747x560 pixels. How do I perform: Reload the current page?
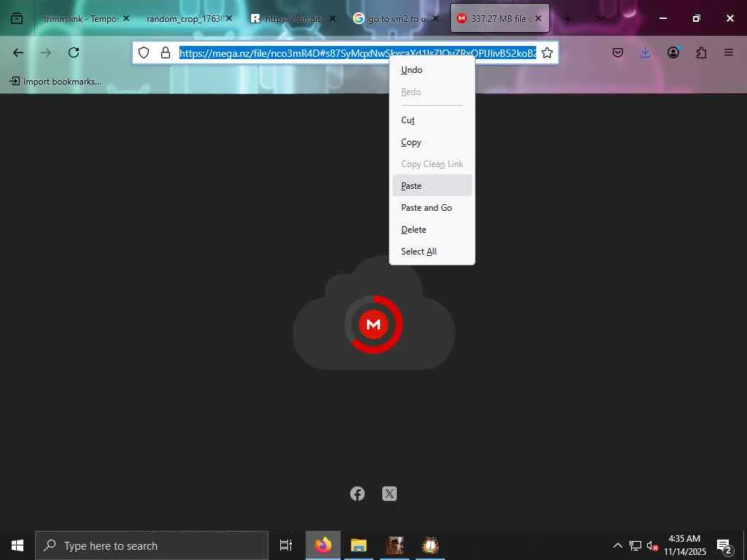(x=74, y=52)
